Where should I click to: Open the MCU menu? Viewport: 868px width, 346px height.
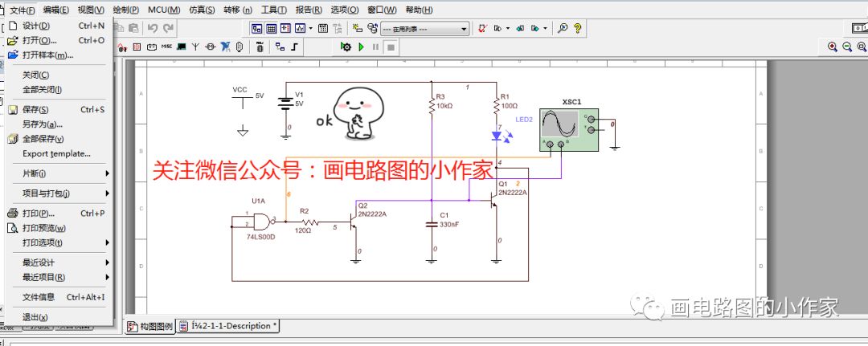coord(164,10)
